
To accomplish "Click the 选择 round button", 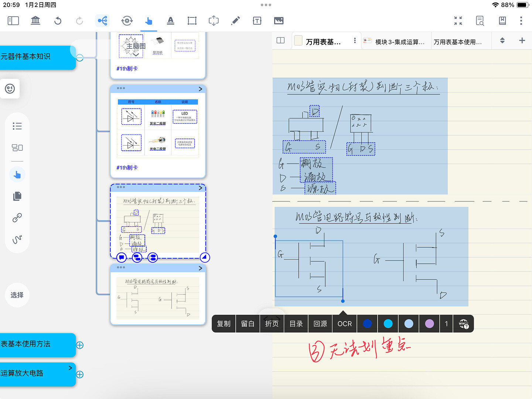I will (x=17, y=295).
